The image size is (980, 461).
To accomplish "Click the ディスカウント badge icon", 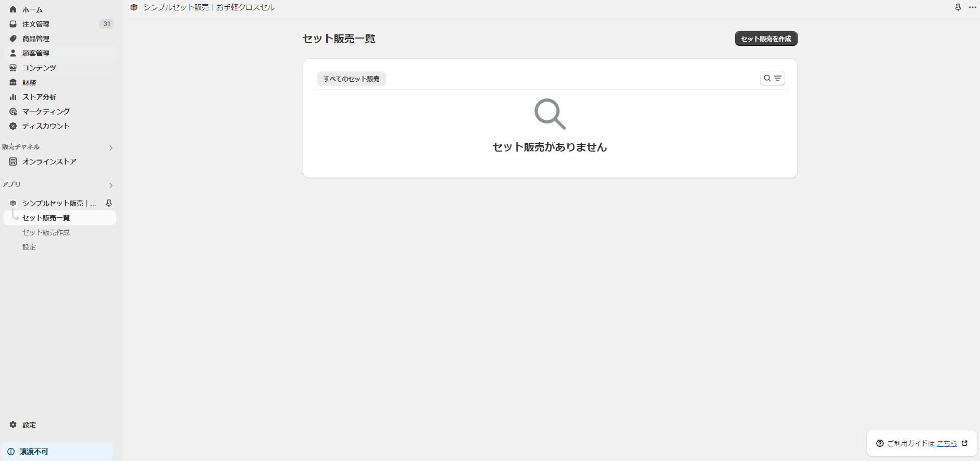I will point(13,126).
